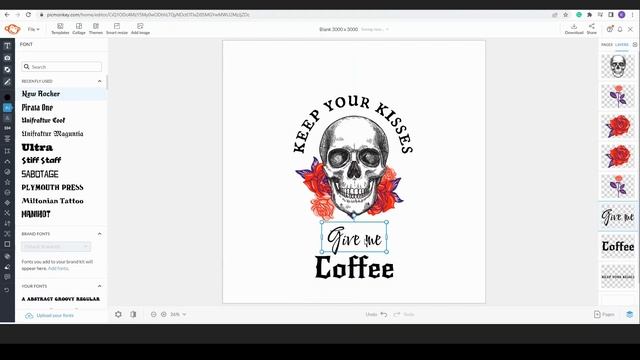Open the Photos camera tool in sidebar
The height and width of the screenshot is (360, 640).
pos(7,58)
